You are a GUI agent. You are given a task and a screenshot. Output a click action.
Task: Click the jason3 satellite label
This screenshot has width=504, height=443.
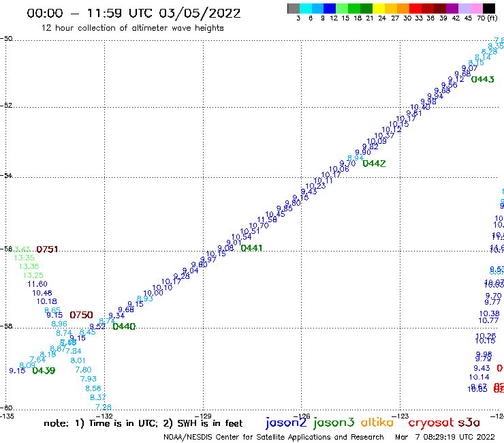pyautogui.click(x=334, y=423)
